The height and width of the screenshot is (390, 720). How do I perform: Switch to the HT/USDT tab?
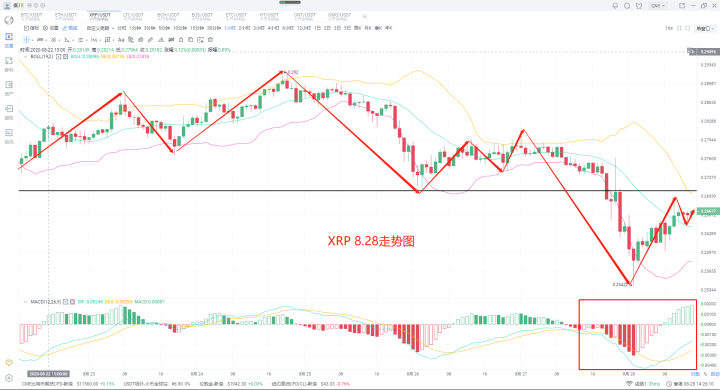pos(269,17)
